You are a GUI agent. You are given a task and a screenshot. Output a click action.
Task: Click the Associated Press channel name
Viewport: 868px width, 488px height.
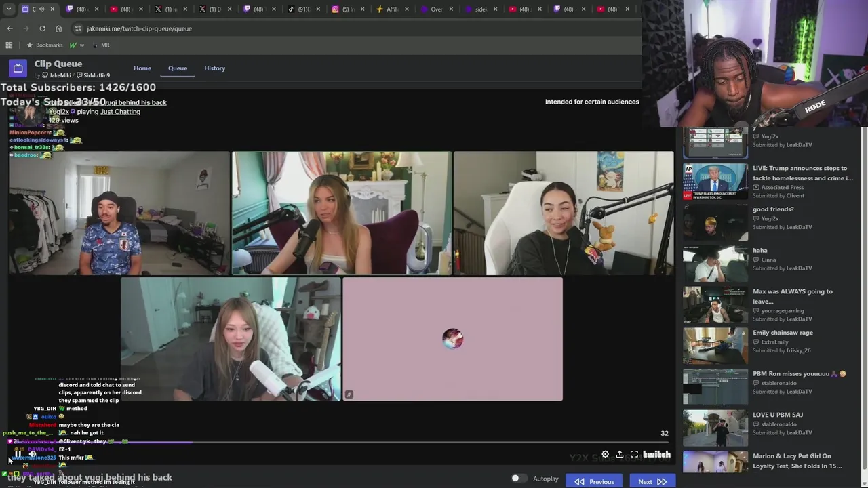pos(783,188)
